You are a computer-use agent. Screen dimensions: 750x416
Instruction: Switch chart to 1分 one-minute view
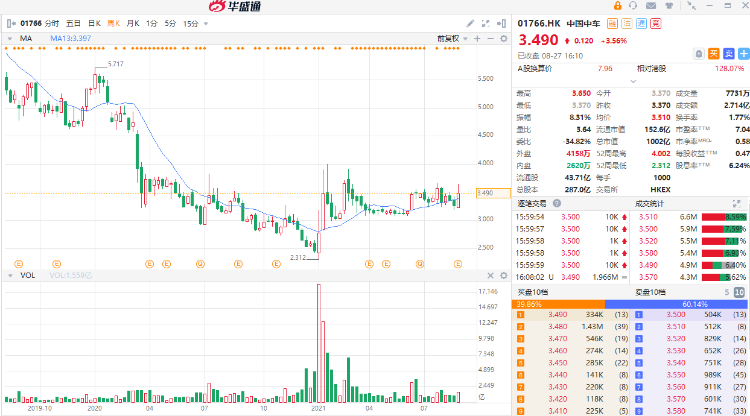(x=152, y=23)
